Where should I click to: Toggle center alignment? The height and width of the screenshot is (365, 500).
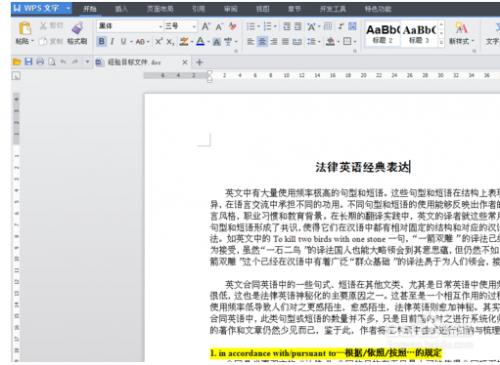point(262,42)
